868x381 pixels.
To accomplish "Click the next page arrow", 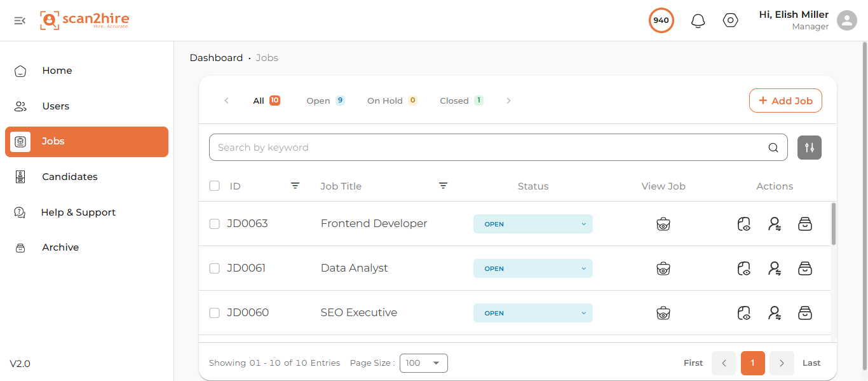I will [782, 363].
